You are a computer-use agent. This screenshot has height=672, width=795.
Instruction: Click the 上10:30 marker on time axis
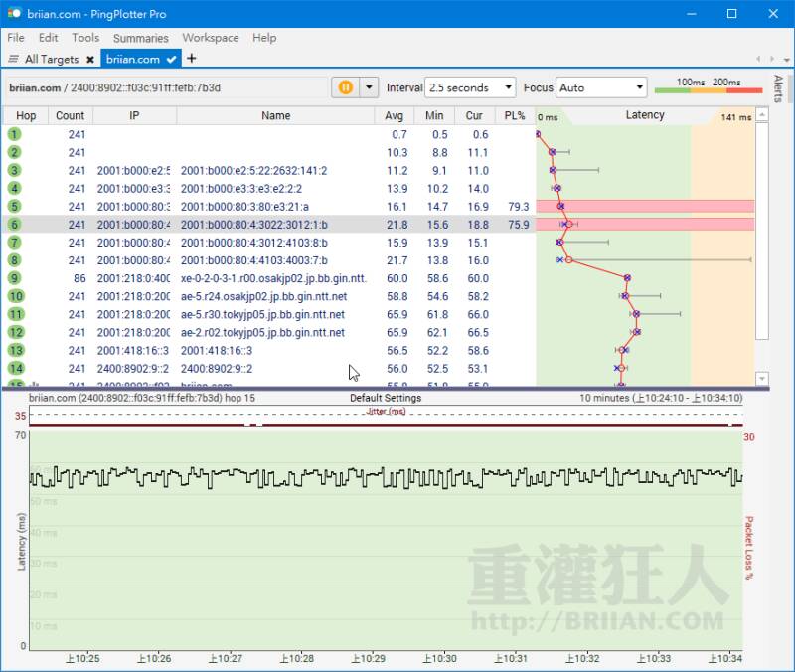pos(440,658)
